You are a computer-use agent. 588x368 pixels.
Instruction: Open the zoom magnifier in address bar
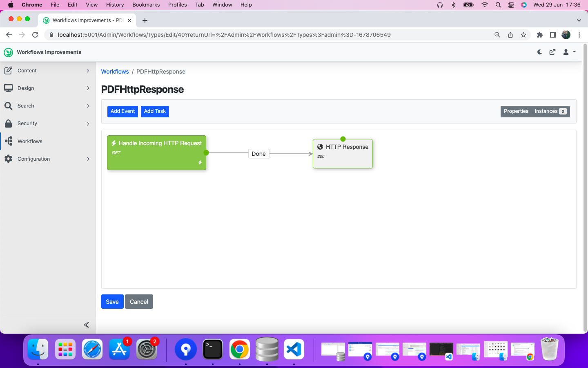point(497,35)
